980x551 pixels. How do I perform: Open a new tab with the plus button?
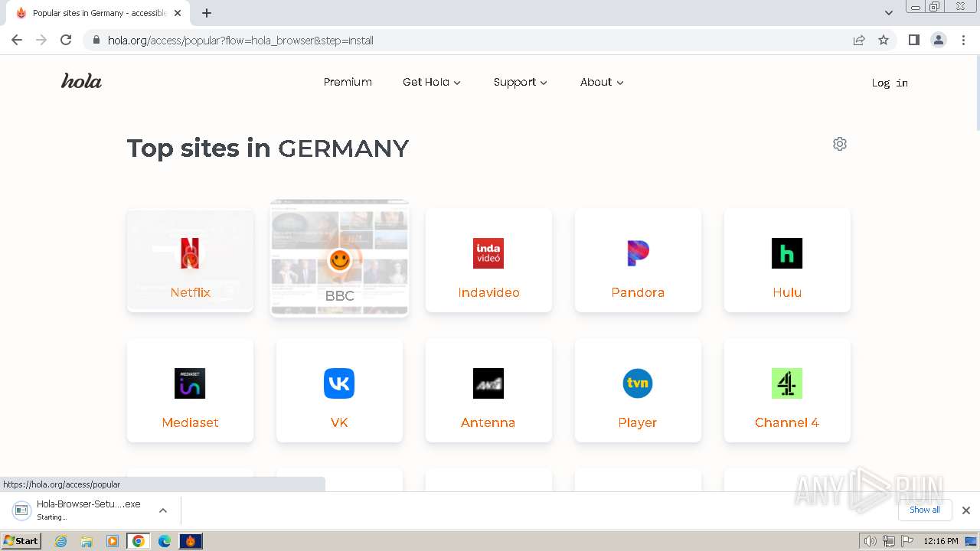click(x=207, y=13)
